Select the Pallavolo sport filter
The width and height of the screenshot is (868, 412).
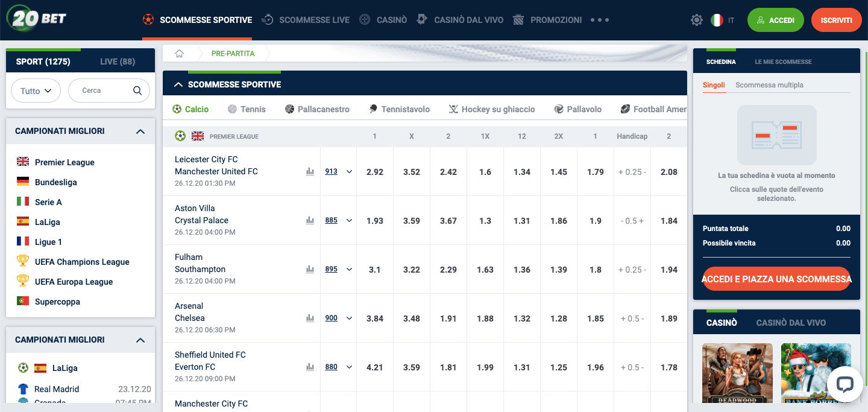pyautogui.click(x=577, y=109)
